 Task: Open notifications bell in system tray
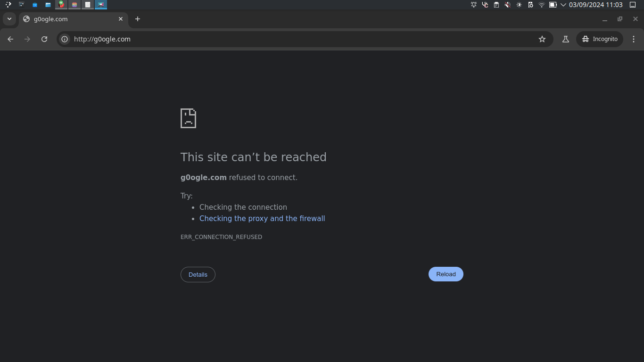click(x=474, y=5)
